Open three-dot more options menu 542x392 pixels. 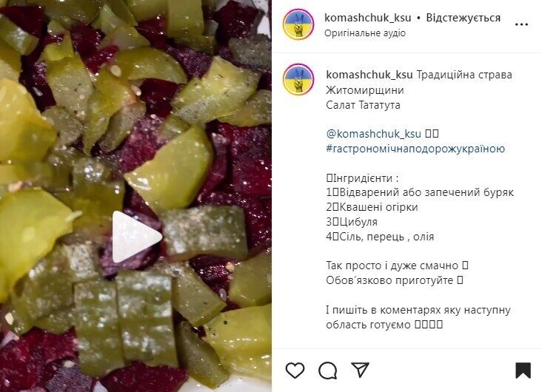pos(521,24)
